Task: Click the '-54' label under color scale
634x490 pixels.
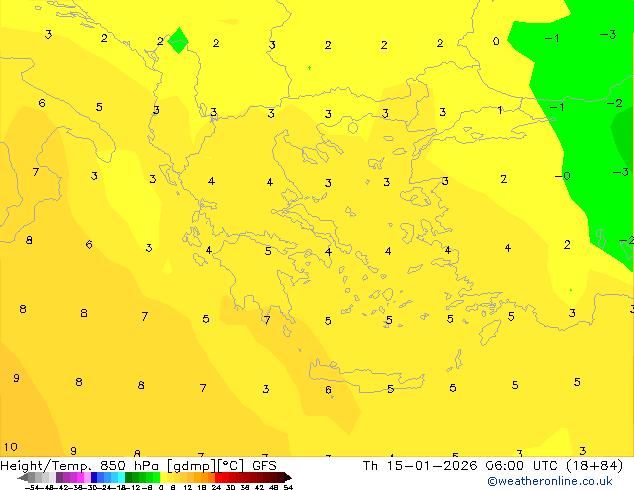Action: point(32,487)
